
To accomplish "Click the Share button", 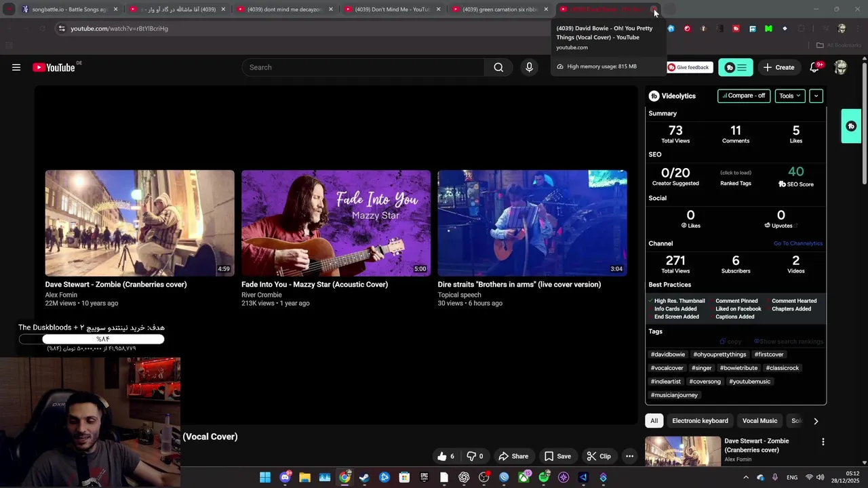I will (513, 456).
